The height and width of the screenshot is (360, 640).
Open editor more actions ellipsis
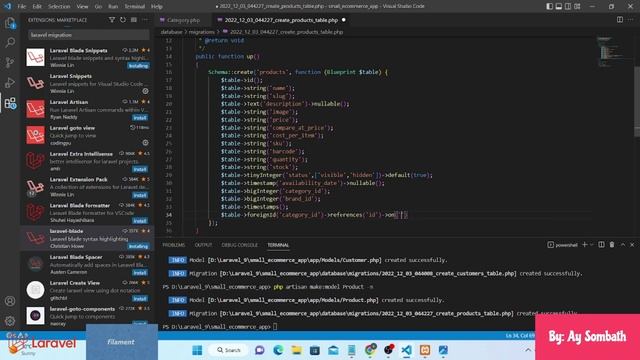click(x=631, y=20)
